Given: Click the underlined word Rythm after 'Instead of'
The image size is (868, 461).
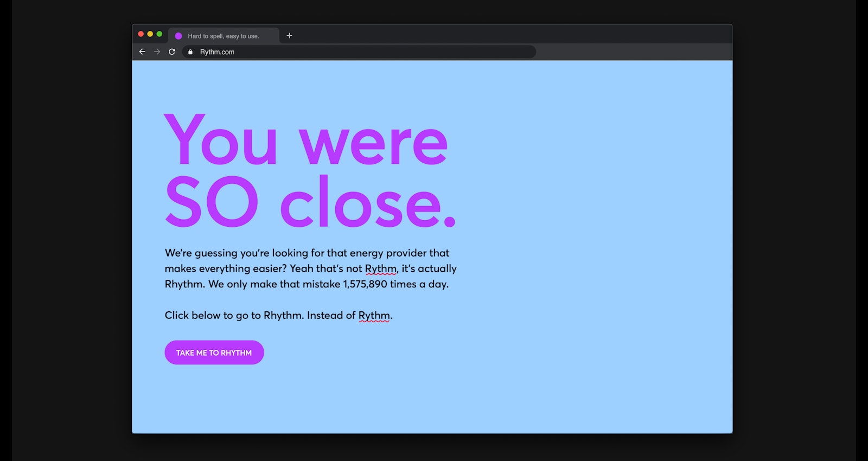Looking at the screenshot, I should point(374,316).
